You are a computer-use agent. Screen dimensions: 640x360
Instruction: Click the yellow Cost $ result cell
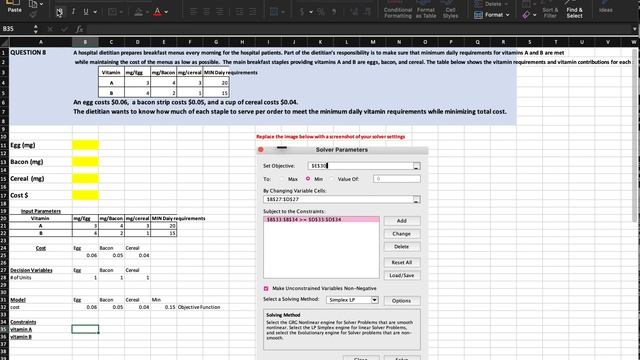click(x=85, y=195)
